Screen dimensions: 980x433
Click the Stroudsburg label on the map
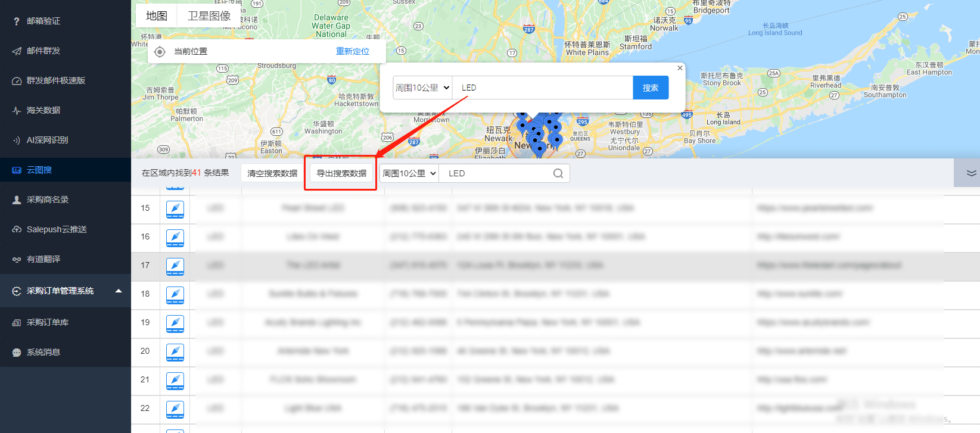coord(276,66)
